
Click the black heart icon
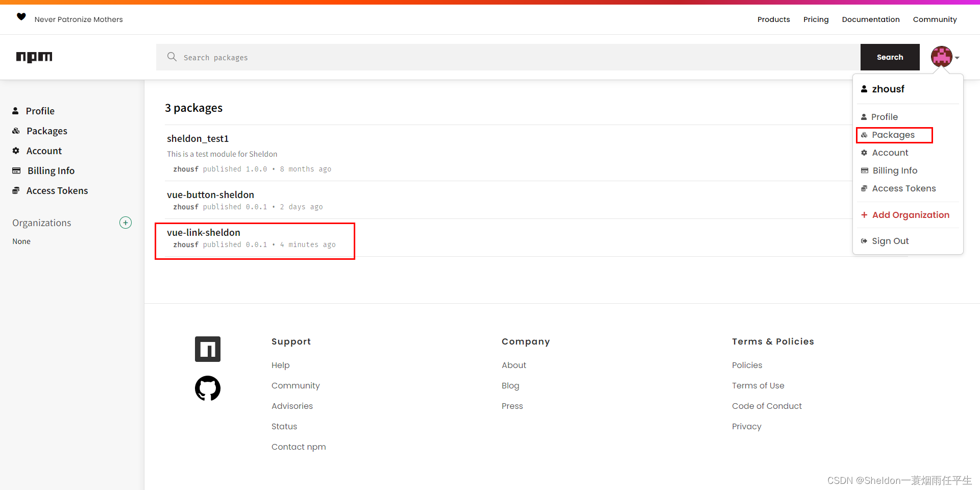(x=21, y=16)
